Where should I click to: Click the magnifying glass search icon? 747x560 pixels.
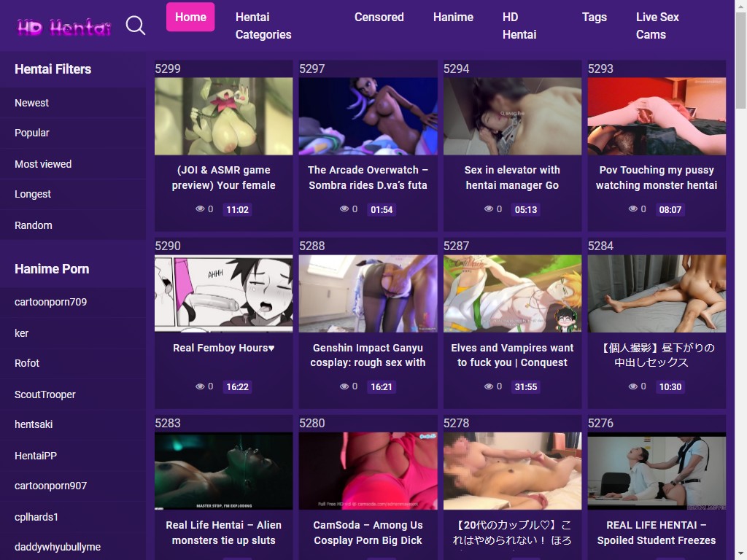(x=136, y=26)
